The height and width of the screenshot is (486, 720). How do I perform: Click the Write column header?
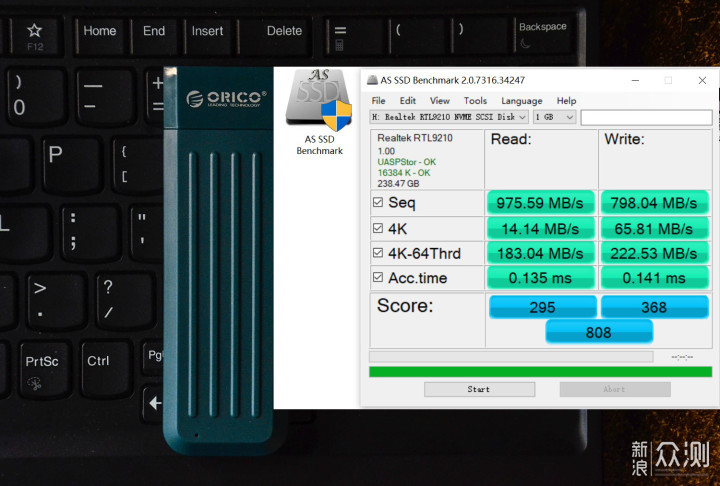pos(624,139)
